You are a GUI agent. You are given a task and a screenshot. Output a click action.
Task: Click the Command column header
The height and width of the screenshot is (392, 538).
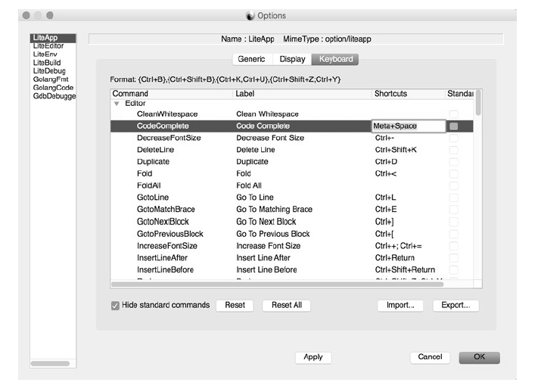point(172,94)
